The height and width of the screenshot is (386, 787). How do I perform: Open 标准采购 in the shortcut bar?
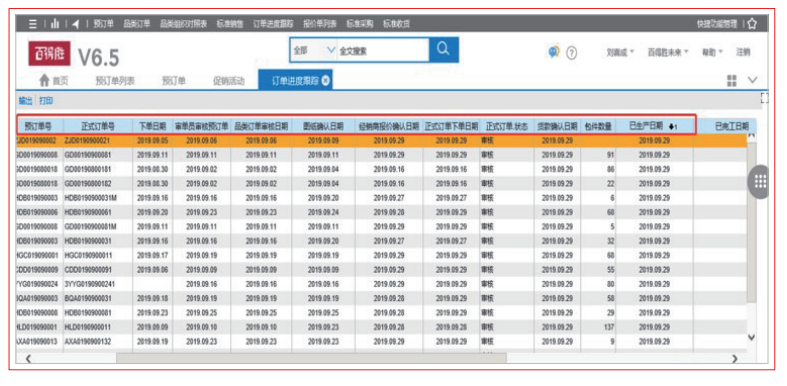[x=360, y=24]
